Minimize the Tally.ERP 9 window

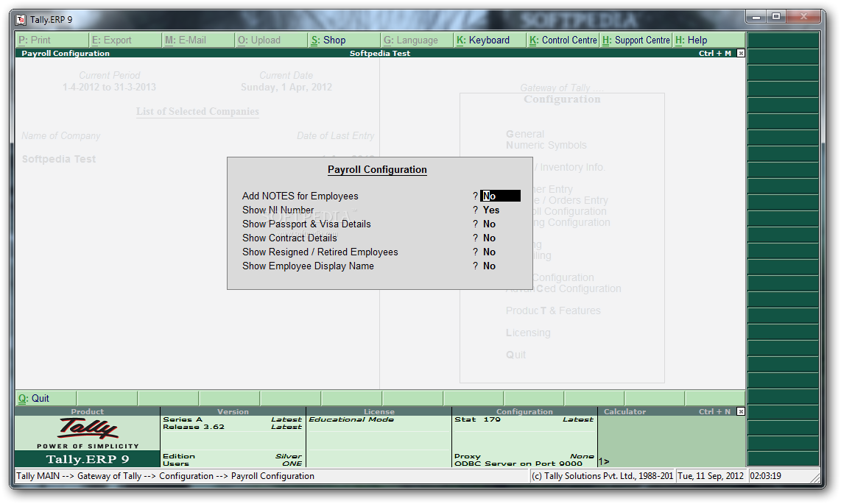[756, 17]
